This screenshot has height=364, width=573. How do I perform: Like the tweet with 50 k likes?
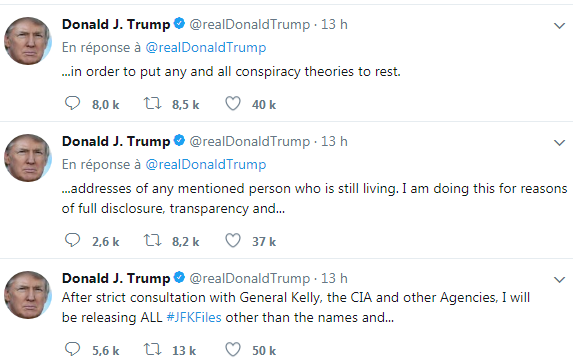point(233,349)
